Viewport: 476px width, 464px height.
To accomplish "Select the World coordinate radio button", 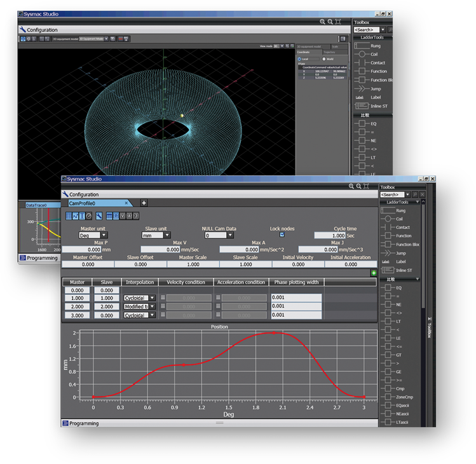I will tap(323, 59).
